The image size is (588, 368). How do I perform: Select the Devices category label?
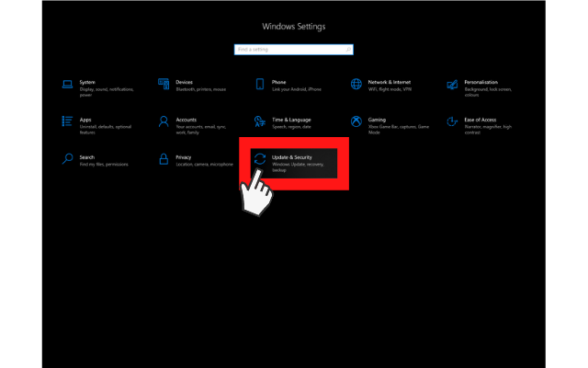click(184, 82)
